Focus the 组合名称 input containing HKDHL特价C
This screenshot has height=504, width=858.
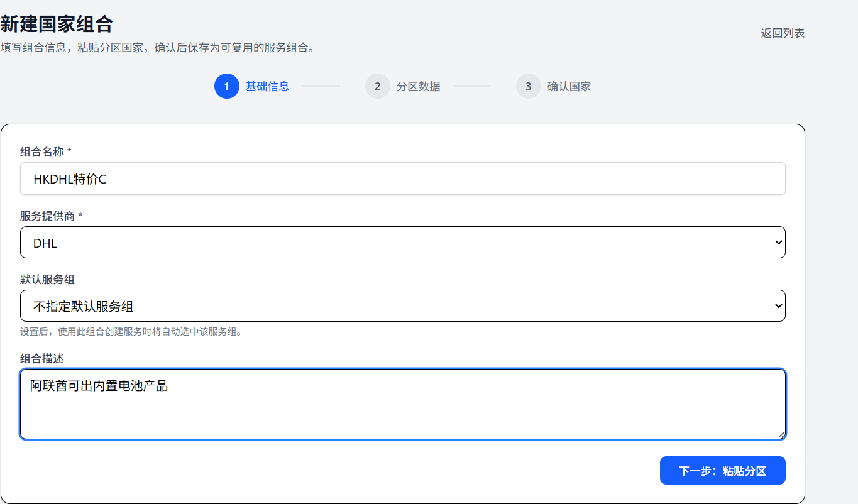pos(402,179)
